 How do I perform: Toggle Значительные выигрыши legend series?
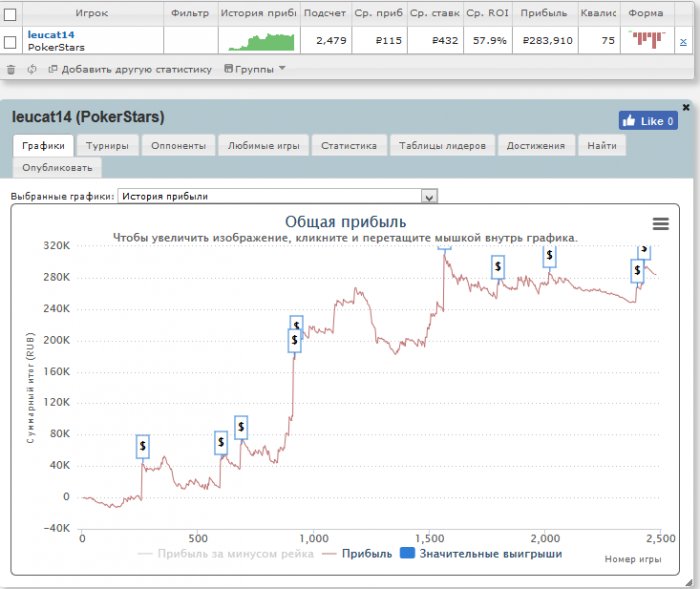(x=481, y=554)
